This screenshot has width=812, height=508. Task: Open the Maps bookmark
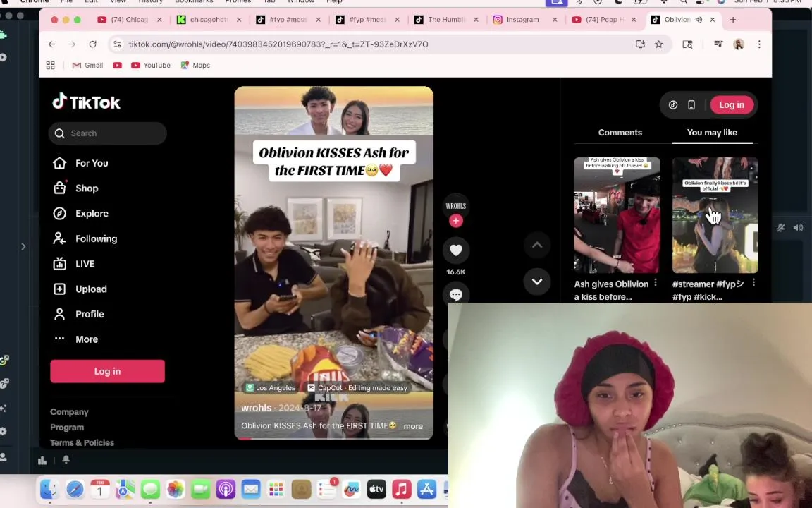coord(195,66)
